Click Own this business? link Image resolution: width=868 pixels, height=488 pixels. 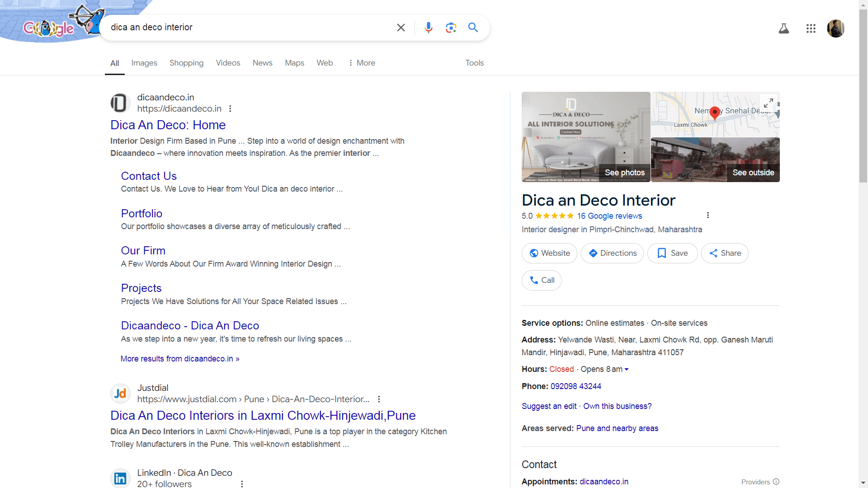617,406
